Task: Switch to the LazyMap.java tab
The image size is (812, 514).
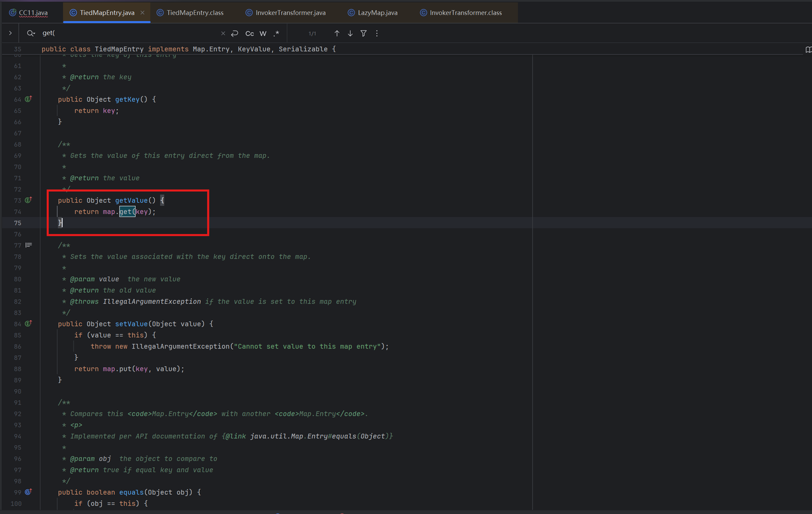Action: click(x=377, y=13)
